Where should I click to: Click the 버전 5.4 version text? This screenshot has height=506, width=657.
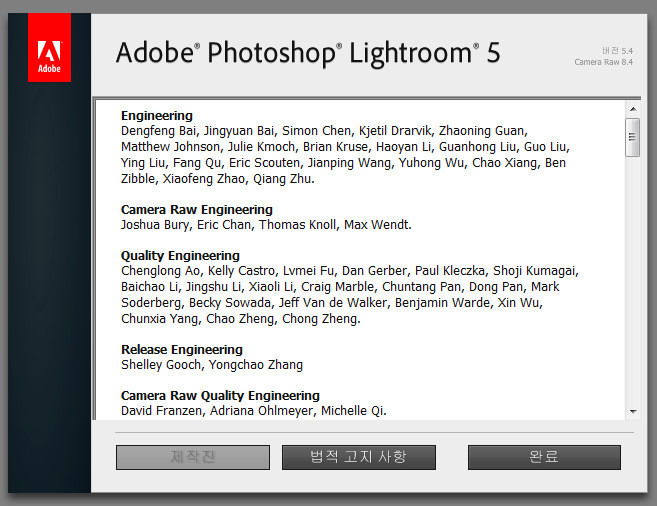point(618,51)
